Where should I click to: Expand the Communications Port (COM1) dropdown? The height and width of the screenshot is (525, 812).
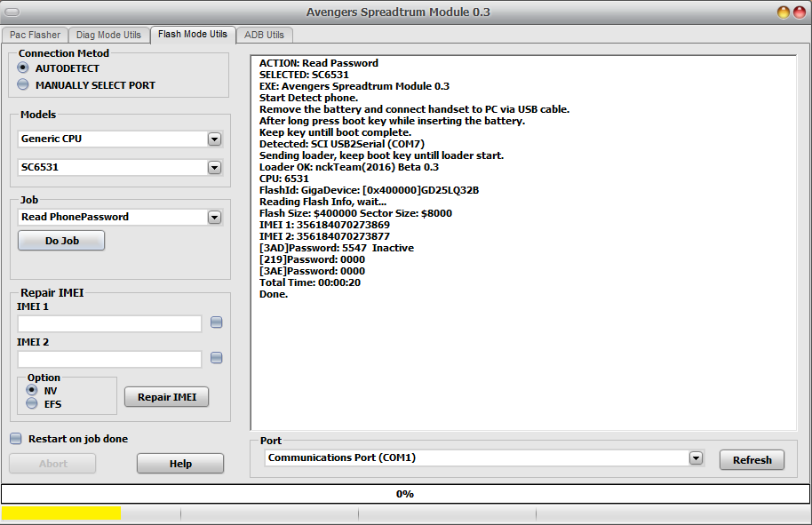point(696,457)
